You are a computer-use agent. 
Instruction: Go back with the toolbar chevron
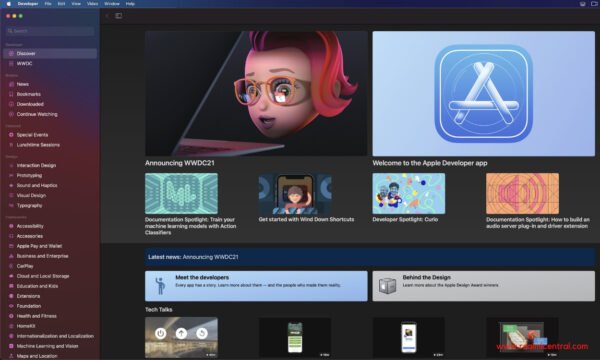pyautogui.click(x=107, y=16)
